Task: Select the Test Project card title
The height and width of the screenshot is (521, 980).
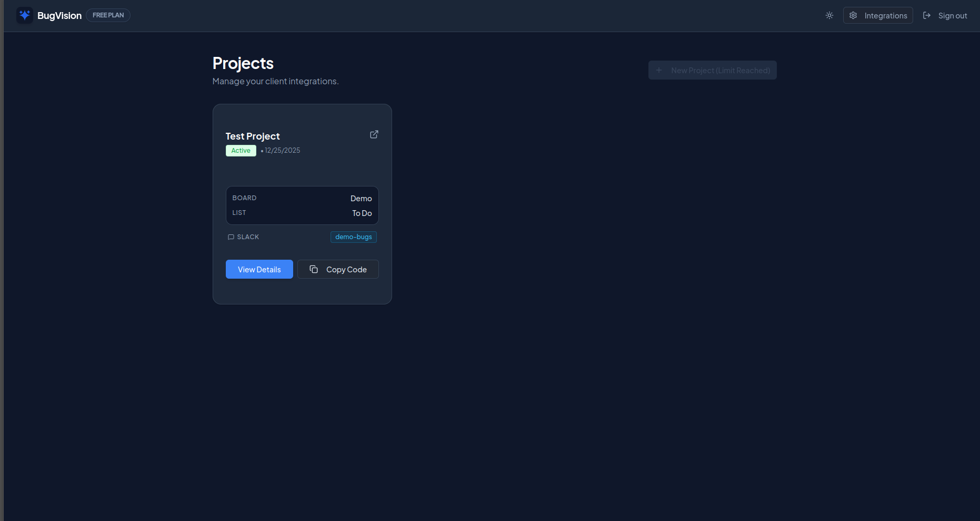Action: click(252, 136)
